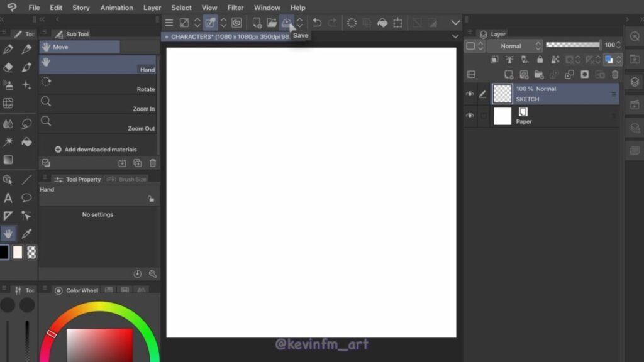
Task: Open the Animation menu
Action: coord(116,8)
